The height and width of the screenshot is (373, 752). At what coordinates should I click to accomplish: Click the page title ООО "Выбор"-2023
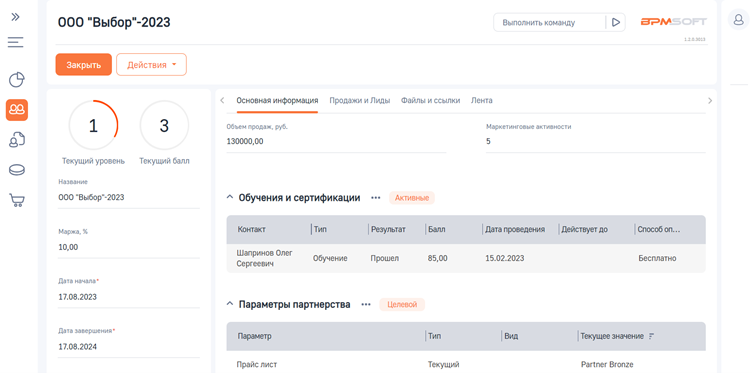114,22
